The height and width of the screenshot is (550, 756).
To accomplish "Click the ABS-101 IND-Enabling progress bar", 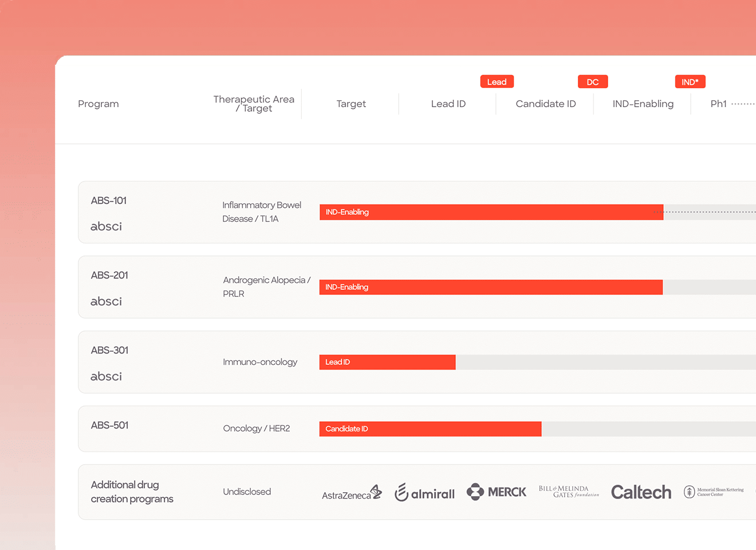I will pos(491,212).
